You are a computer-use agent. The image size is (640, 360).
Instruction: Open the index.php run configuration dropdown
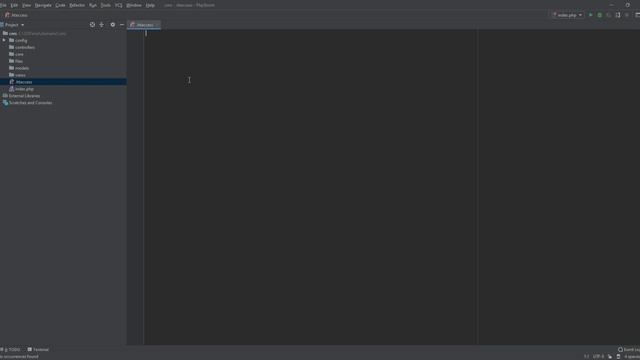(568, 15)
